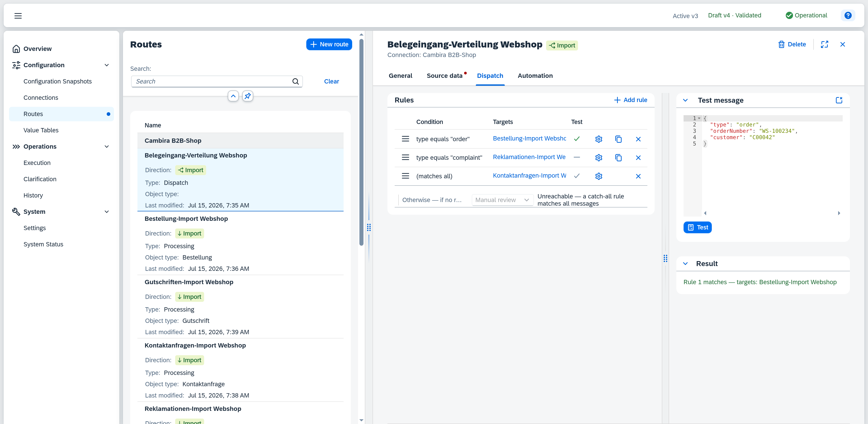Click the test message horizontal scrollbar
This screenshot has width=868, height=424.
[772, 213]
